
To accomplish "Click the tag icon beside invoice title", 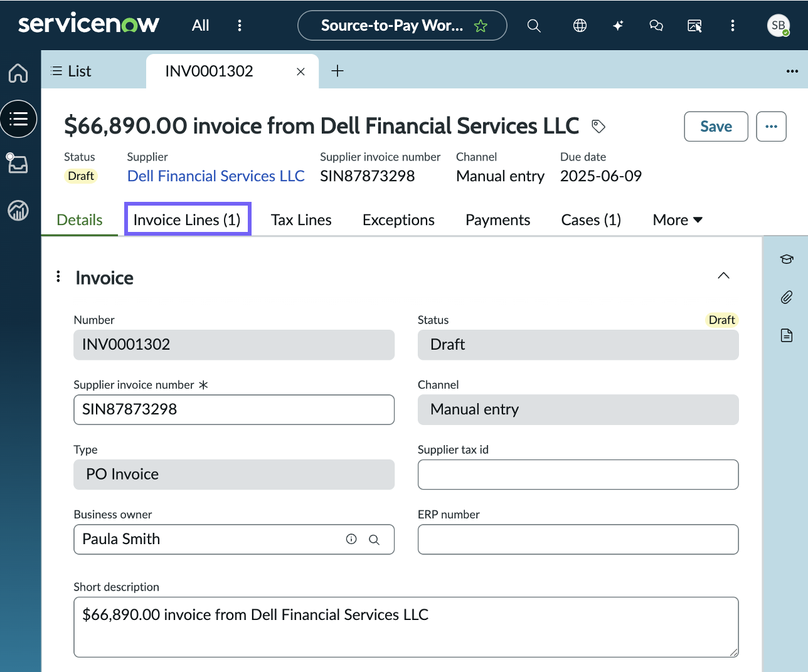I will (598, 126).
